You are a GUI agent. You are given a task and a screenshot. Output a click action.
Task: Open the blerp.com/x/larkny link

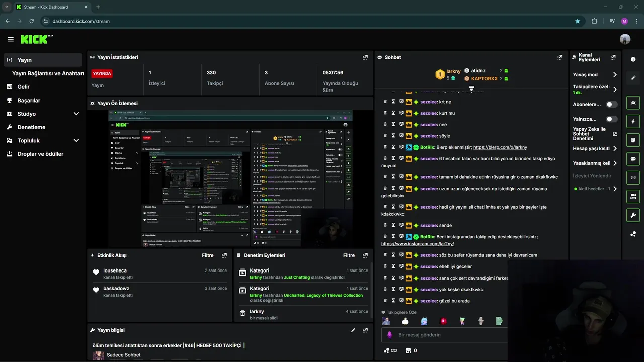pyautogui.click(x=500, y=147)
